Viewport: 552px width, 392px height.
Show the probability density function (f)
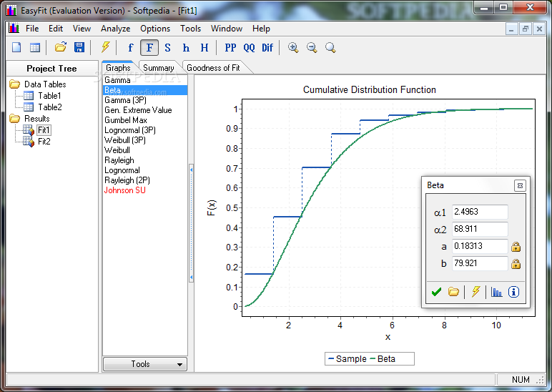pos(131,47)
